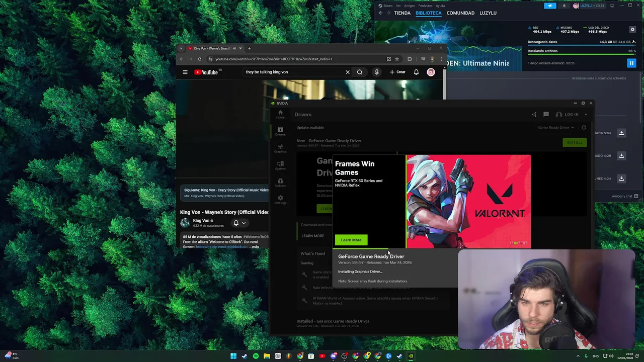Open Steam download settings gear
This screenshot has width=644, height=362.
click(x=632, y=30)
